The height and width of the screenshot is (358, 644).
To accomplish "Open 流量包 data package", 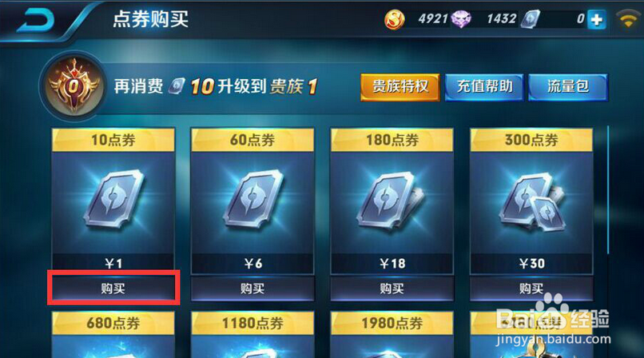I will coord(568,86).
